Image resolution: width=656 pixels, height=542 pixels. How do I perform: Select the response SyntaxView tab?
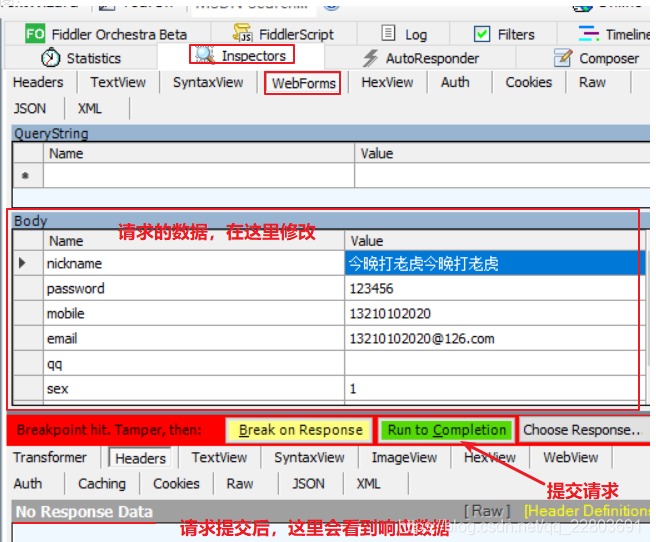[309, 457]
